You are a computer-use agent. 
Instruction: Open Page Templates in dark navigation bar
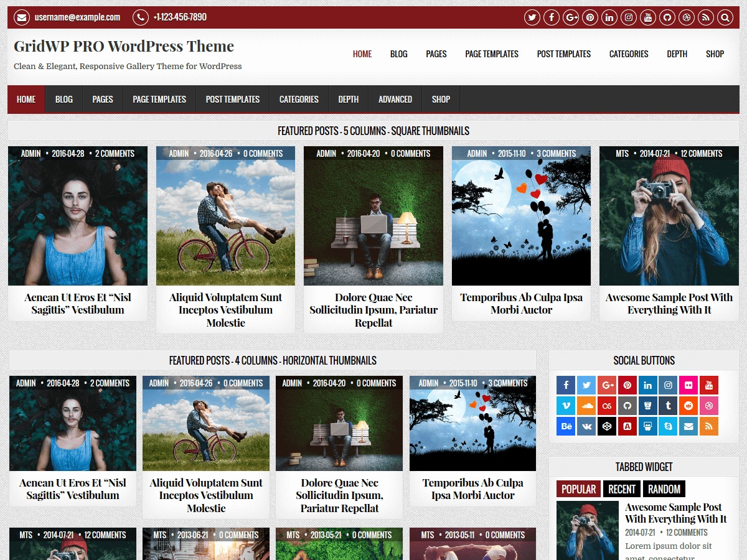point(159,99)
